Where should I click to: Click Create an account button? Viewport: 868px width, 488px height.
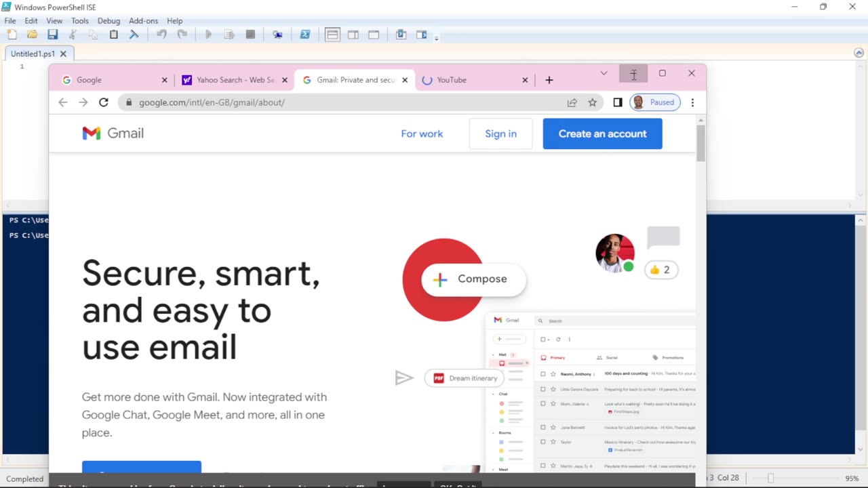603,134
